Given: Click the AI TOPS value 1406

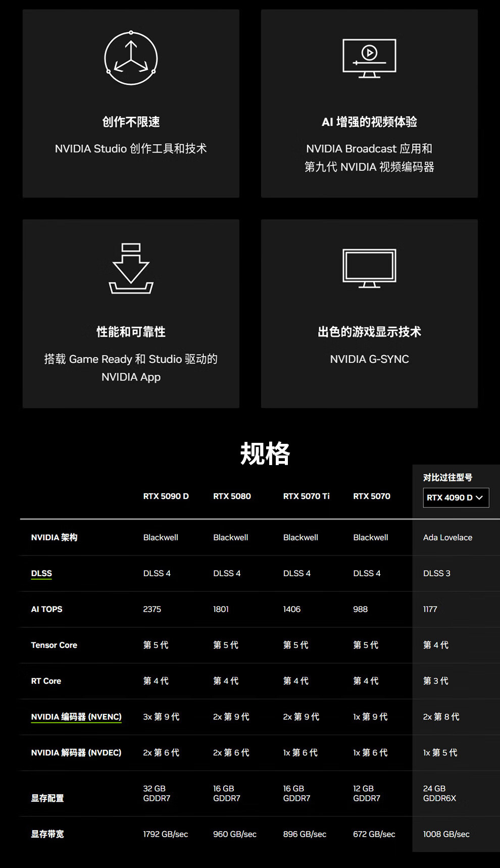Looking at the screenshot, I should (291, 609).
